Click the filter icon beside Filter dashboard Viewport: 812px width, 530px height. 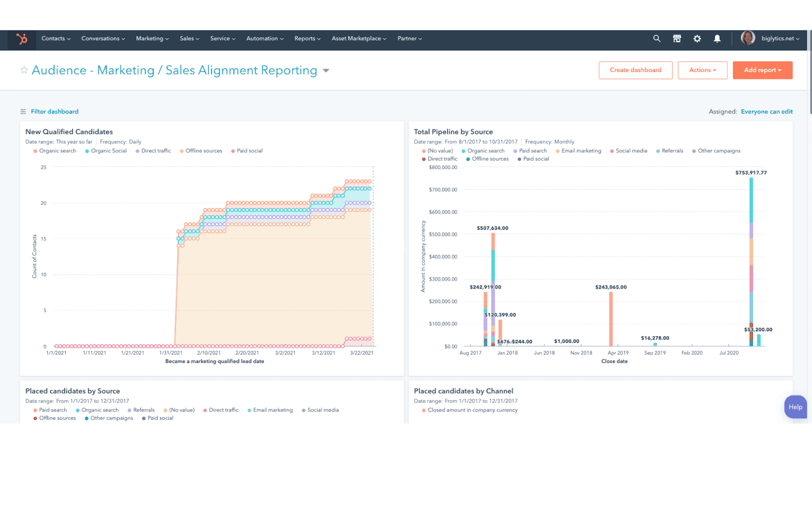(x=23, y=111)
